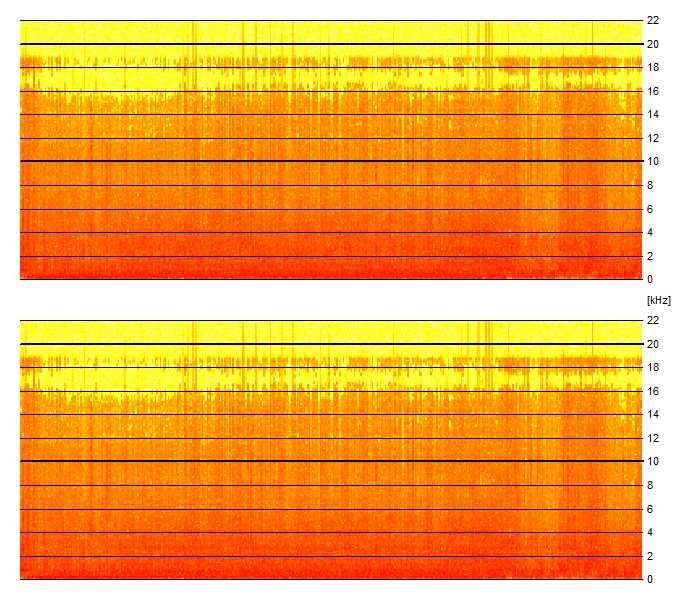This screenshot has width=683, height=600.
Task: Pick the 10 label on lower spectrogram axis
Action: point(653,461)
